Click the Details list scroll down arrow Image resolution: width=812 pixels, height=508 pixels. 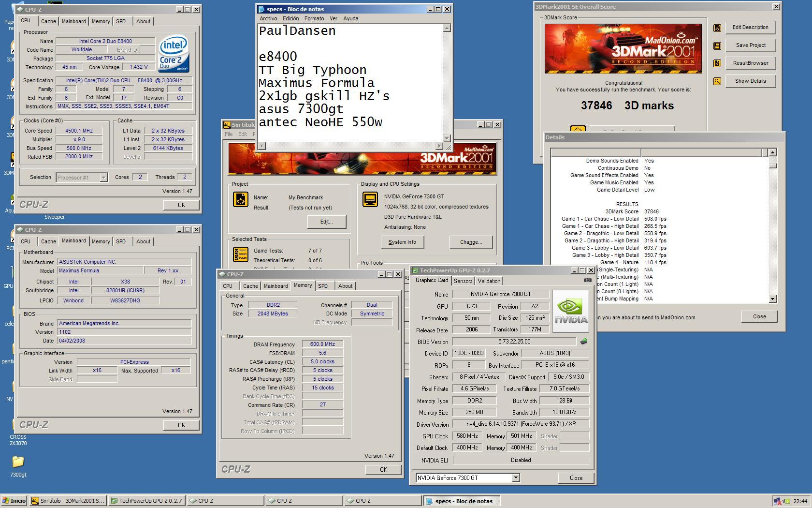pyautogui.click(x=772, y=299)
